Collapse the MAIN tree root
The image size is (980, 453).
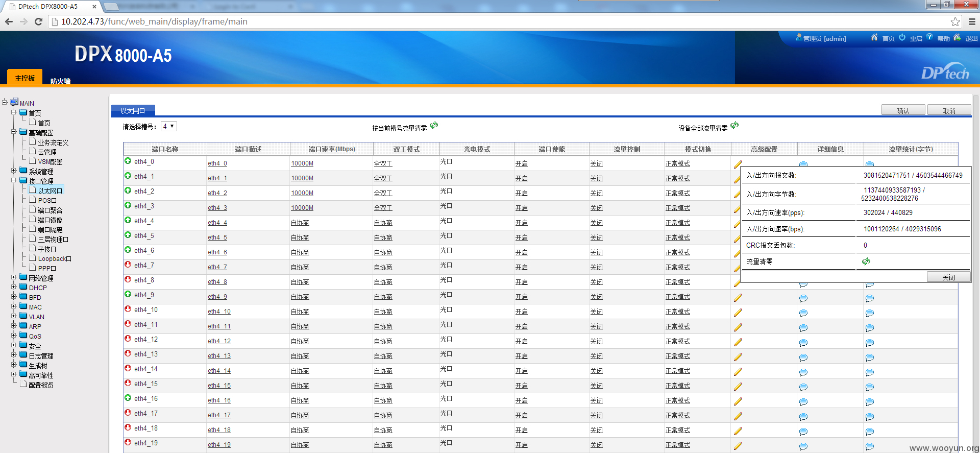5,102
